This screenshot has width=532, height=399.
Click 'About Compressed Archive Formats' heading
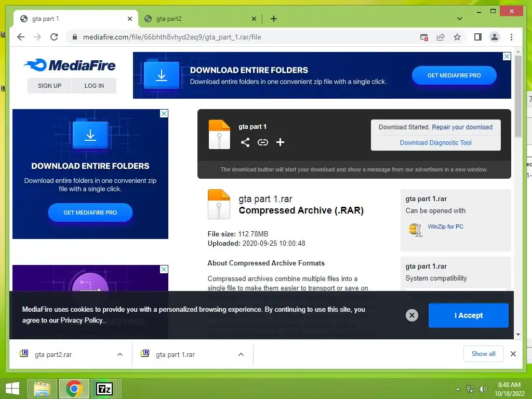[266, 263]
